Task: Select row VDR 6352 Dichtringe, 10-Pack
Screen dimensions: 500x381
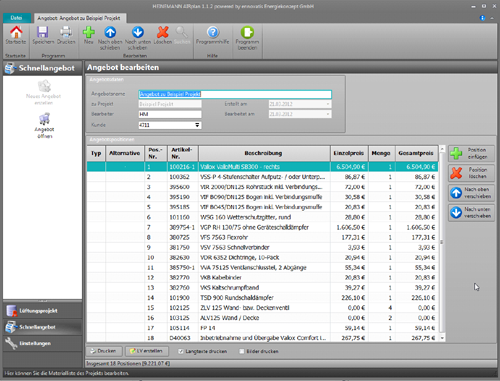Action: click(262, 257)
